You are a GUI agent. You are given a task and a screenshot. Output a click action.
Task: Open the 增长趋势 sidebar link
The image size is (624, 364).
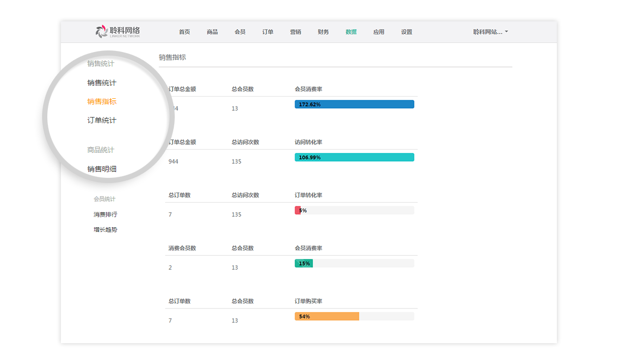pos(106,229)
